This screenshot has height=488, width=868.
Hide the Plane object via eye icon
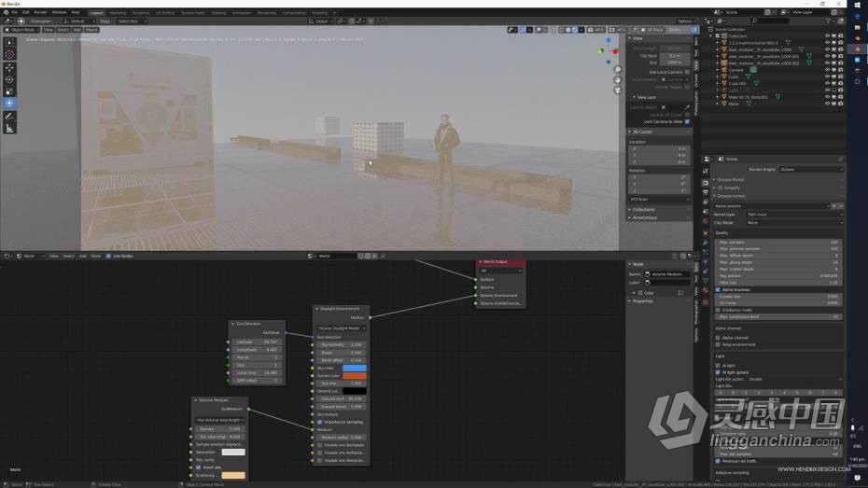pos(827,104)
